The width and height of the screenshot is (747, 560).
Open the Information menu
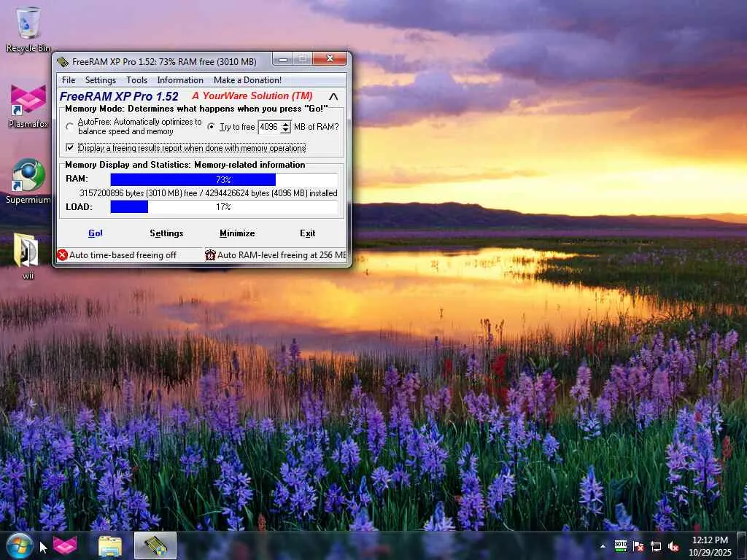180,80
